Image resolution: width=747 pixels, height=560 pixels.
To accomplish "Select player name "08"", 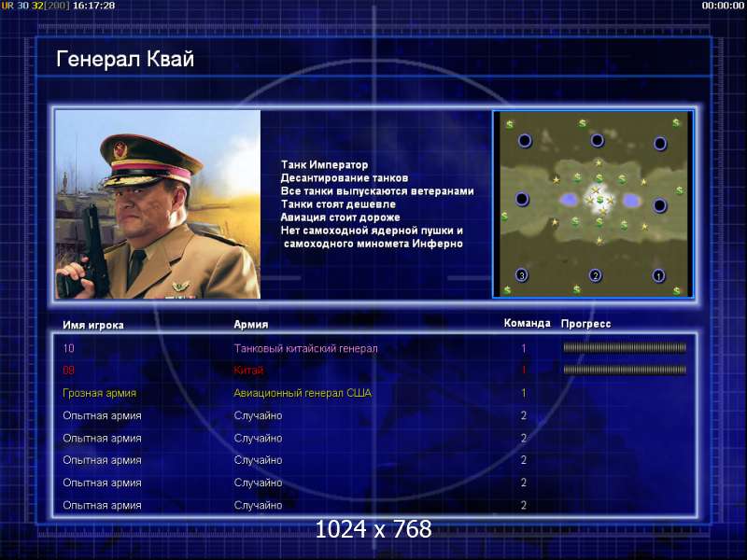I will point(68,371).
